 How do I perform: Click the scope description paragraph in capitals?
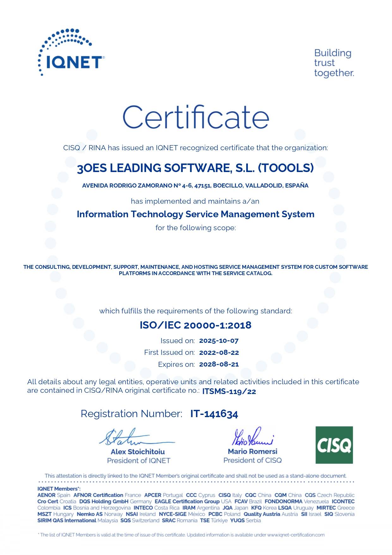tap(195, 270)
